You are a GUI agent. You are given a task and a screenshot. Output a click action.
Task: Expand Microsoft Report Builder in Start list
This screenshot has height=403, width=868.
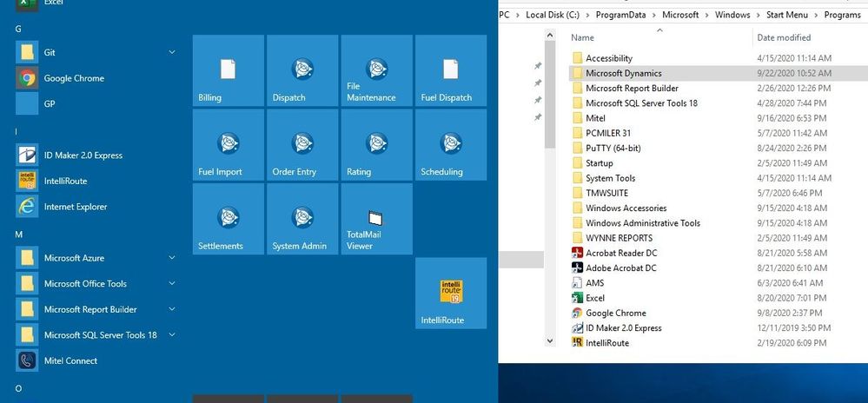[x=172, y=309]
